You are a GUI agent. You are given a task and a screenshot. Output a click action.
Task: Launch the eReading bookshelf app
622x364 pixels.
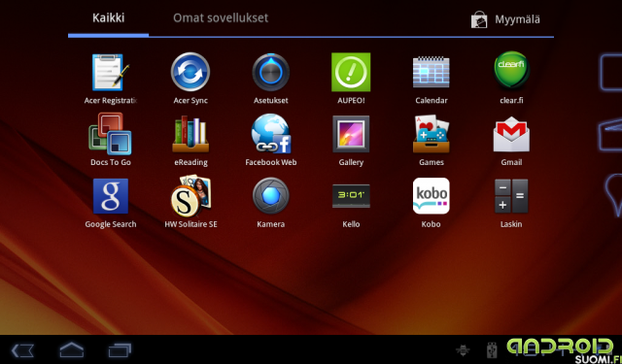190,134
